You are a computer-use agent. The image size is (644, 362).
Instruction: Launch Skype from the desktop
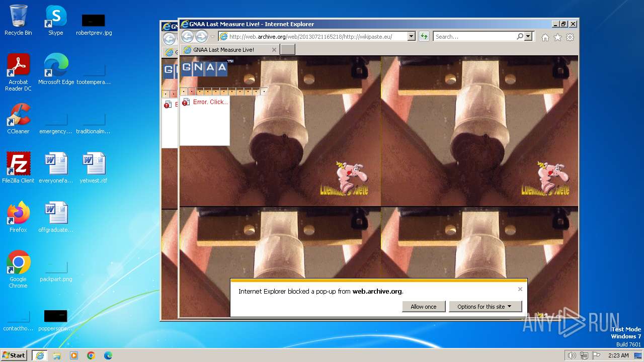click(55, 20)
